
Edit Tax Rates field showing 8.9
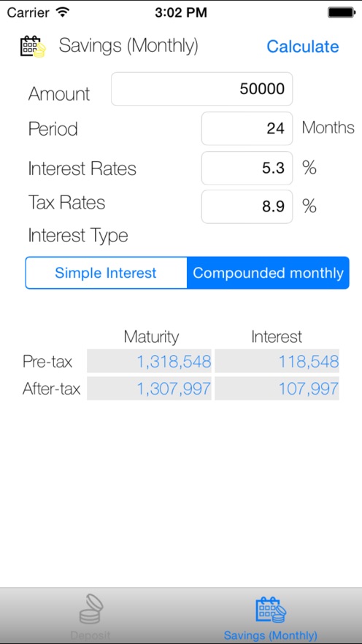pos(247,206)
